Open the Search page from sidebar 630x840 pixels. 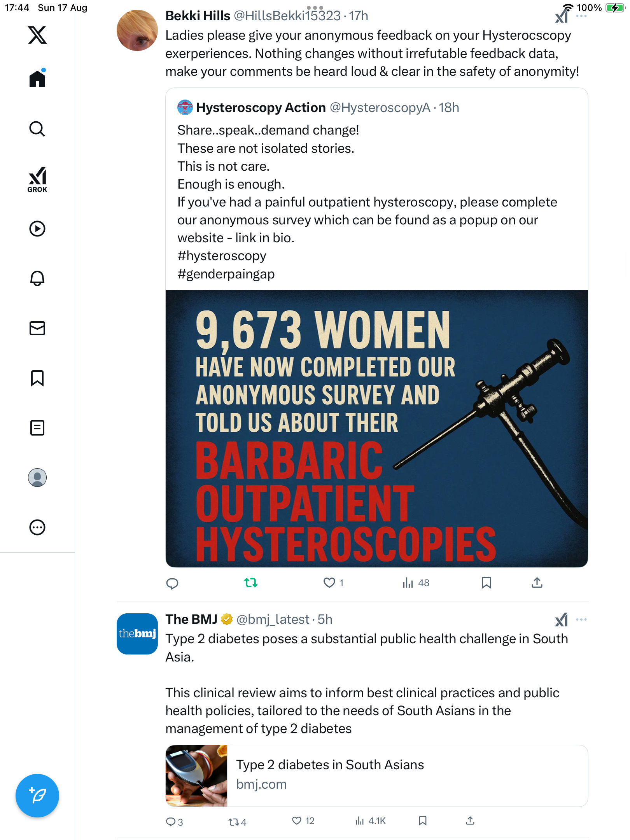37,129
